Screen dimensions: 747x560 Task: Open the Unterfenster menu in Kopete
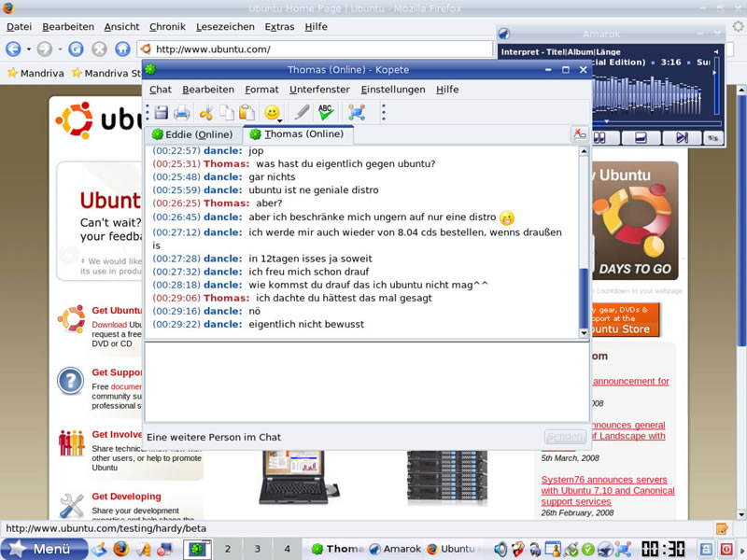pyautogui.click(x=319, y=90)
